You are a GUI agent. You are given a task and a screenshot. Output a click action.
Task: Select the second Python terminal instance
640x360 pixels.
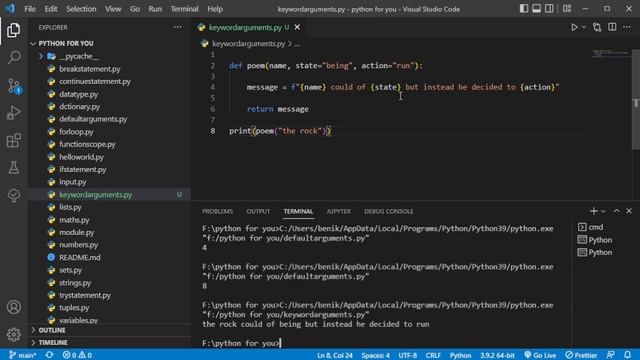[595, 253]
